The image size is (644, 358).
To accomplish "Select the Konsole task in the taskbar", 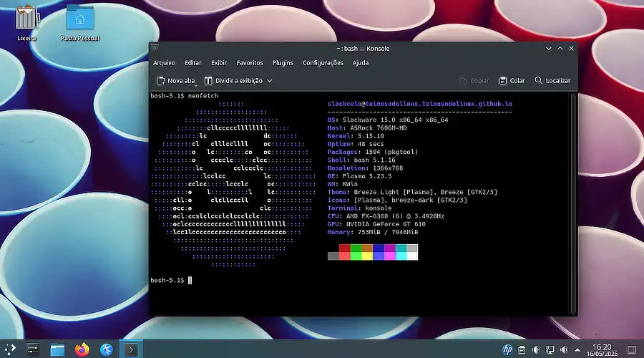I will pos(131,349).
